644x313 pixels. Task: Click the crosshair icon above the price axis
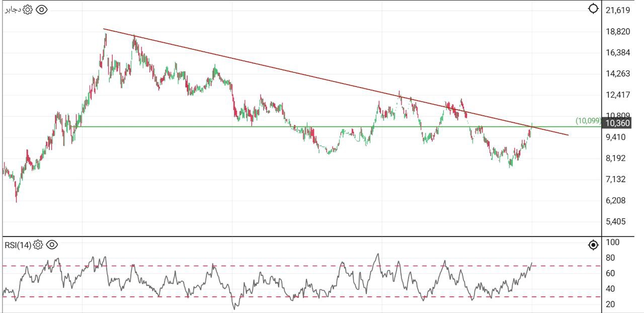tap(593, 9)
